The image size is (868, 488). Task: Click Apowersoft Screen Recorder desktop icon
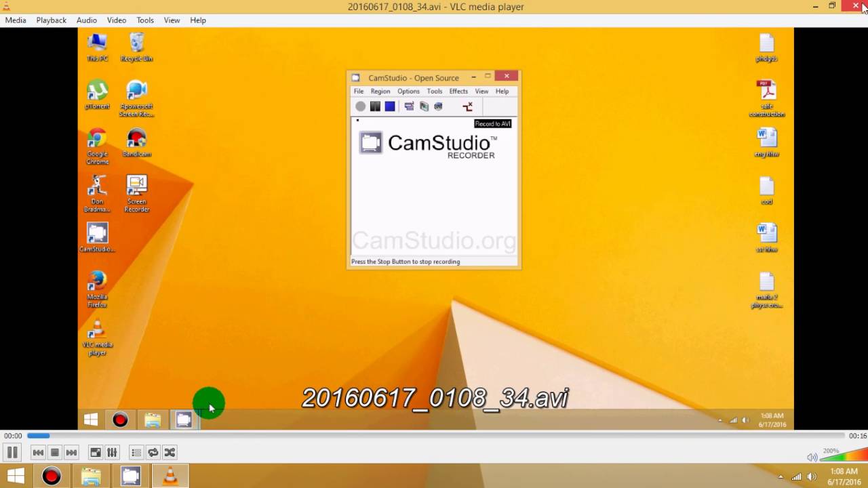coord(136,99)
